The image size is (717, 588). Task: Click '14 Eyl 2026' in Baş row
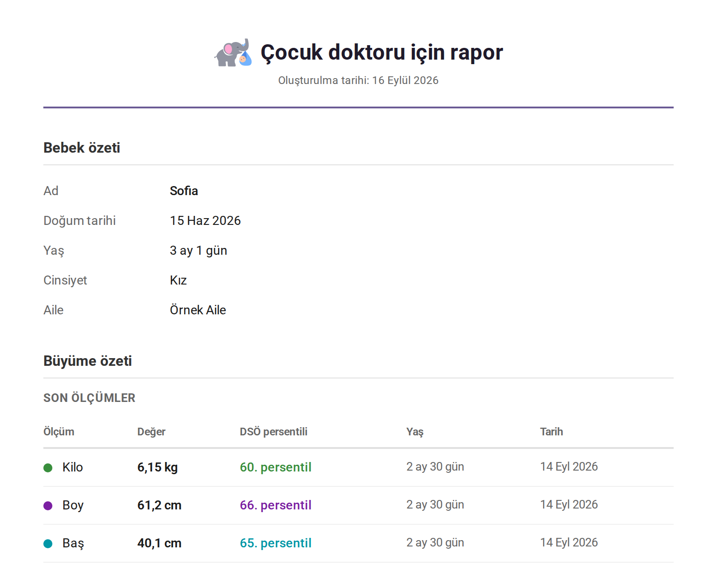(x=569, y=542)
